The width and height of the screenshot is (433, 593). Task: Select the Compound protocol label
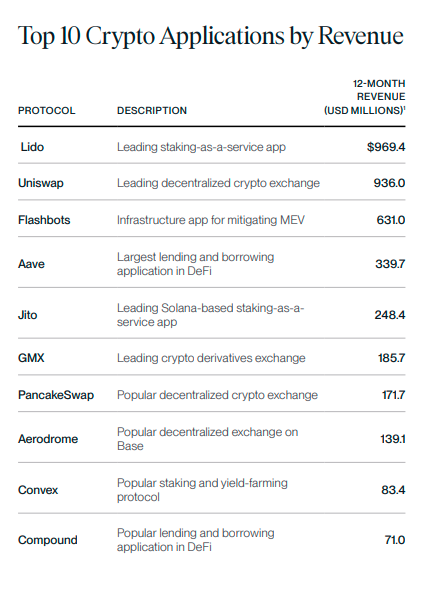click(48, 540)
